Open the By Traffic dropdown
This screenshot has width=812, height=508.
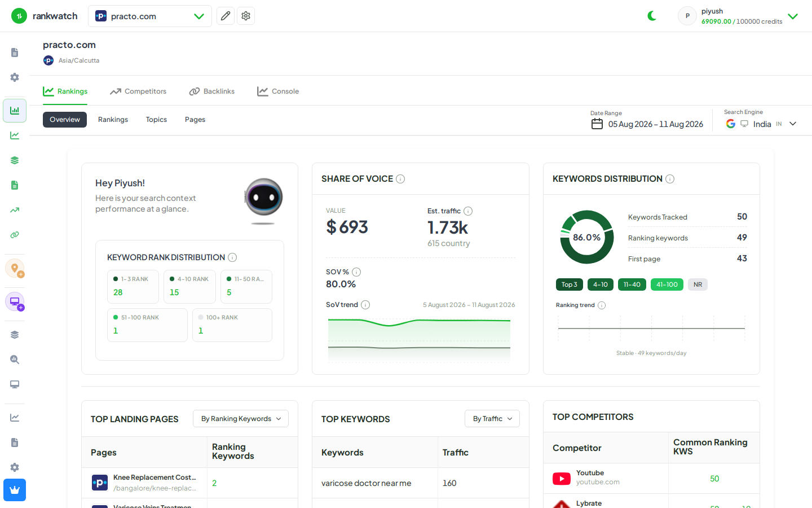[x=492, y=419]
